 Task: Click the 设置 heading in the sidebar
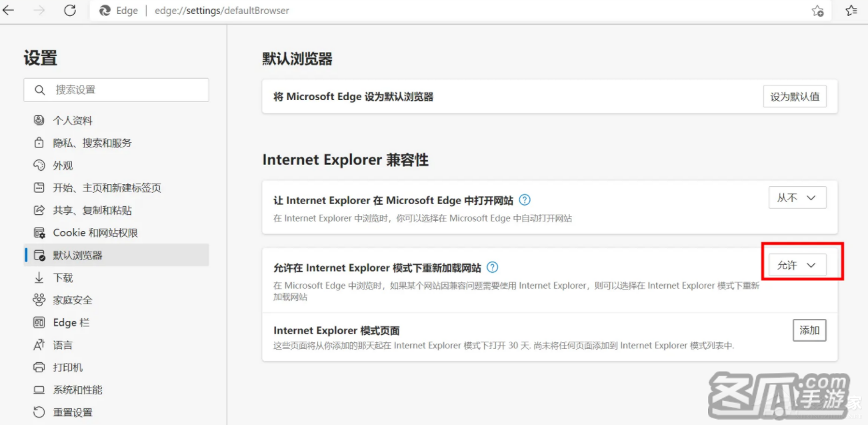41,58
